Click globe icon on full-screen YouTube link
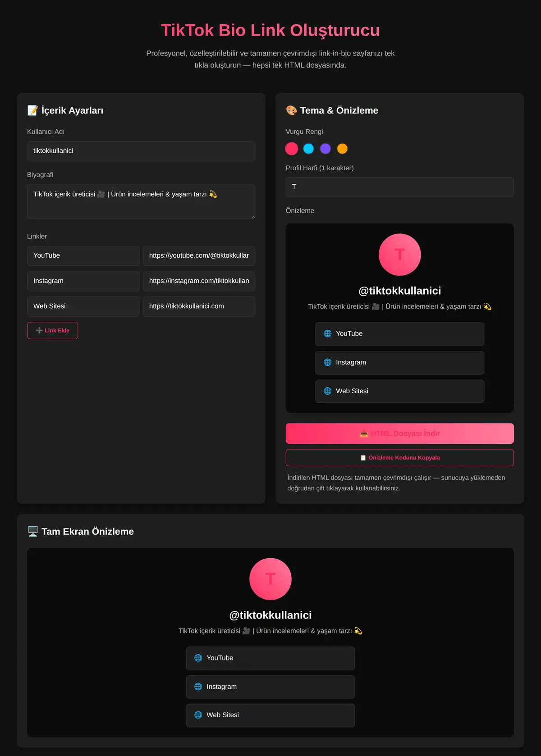Screen dimensions: 541x756 click(x=198, y=658)
